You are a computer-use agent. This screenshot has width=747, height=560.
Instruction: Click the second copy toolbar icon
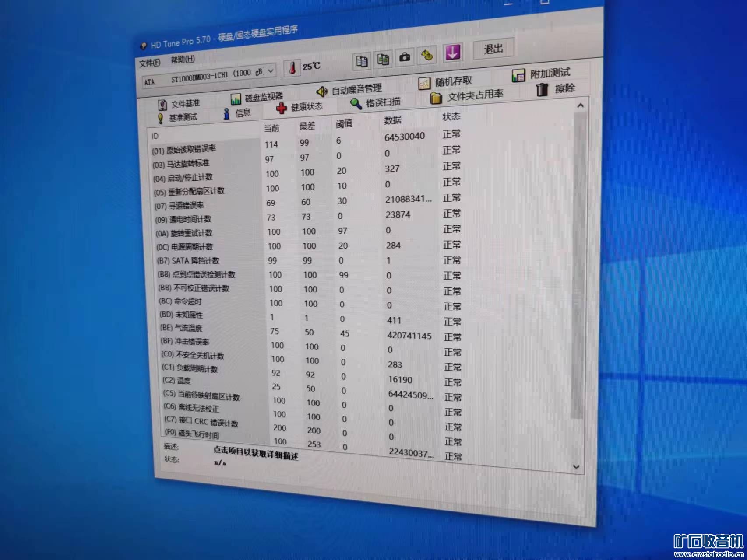(x=383, y=60)
